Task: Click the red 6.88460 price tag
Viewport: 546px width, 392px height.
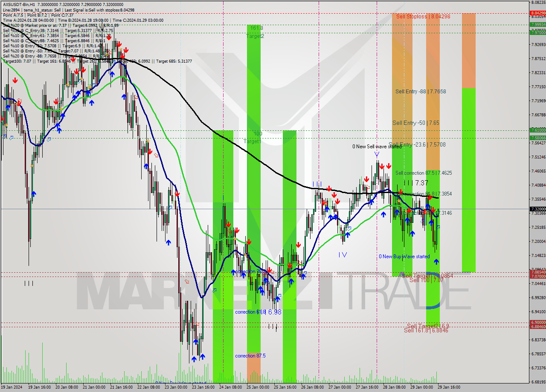Action: [x=537, y=326]
